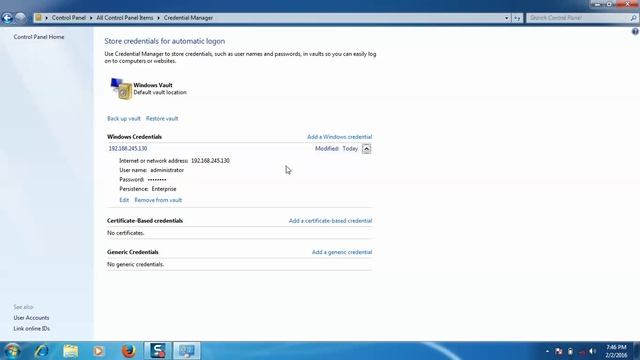Click Restore vault link
Image resolution: width=640 pixels, height=360 pixels.
click(x=162, y=118)
